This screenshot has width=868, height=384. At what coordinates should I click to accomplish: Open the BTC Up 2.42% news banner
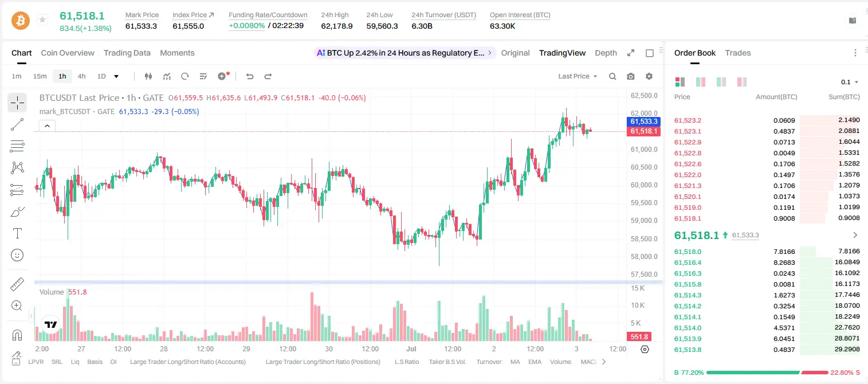(x=404, y=53)
